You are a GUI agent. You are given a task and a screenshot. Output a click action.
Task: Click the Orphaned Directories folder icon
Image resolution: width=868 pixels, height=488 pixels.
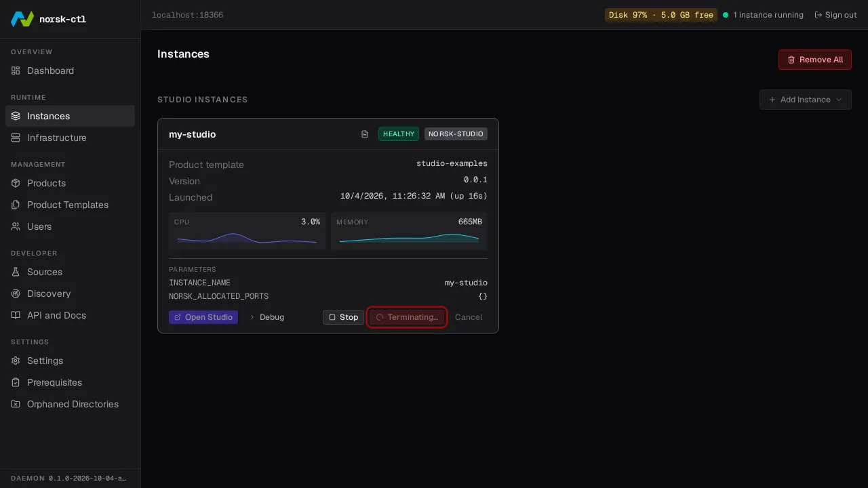click(x=16, y=404)
